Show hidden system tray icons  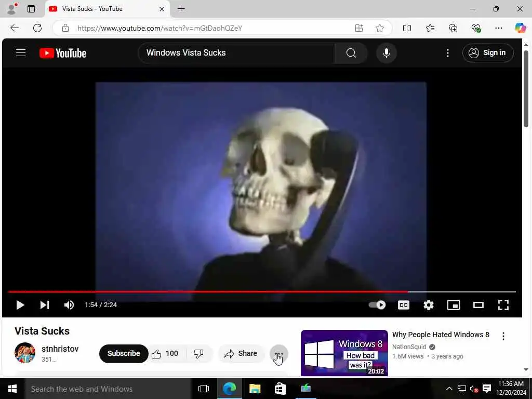tap(449, 389)
